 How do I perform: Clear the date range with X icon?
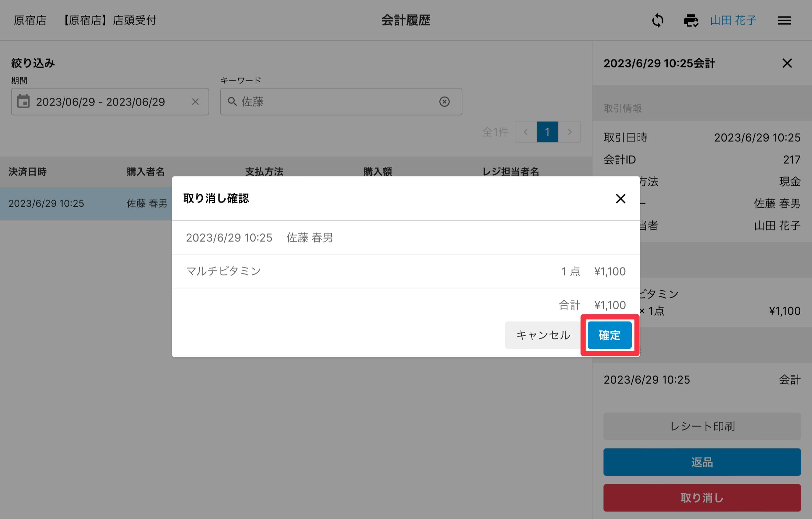(195, 102)
